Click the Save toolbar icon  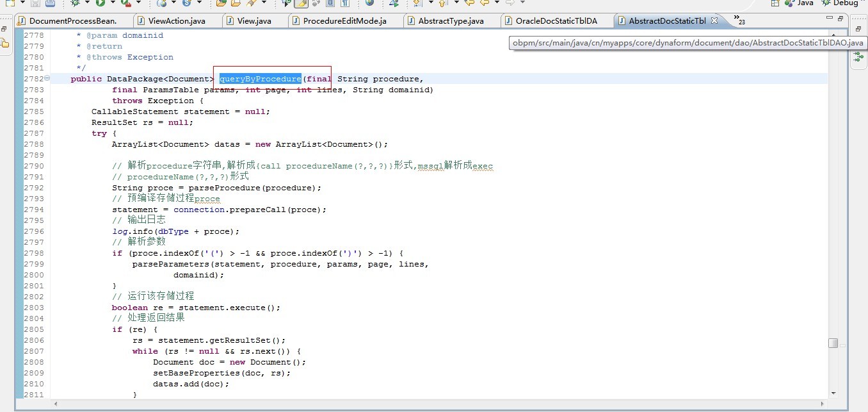click(35, 3)
